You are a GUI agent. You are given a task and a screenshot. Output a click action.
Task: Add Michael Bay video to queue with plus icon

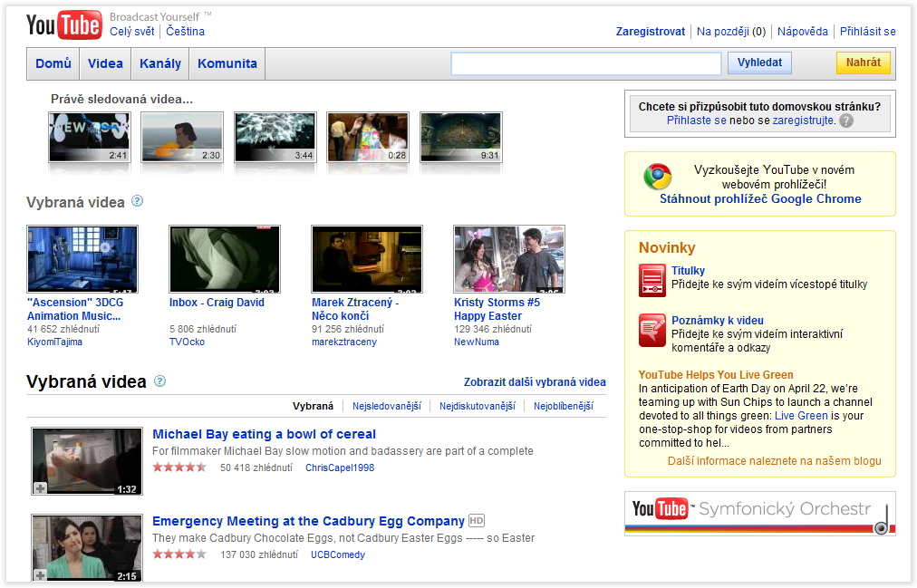(x=41, y=488)
